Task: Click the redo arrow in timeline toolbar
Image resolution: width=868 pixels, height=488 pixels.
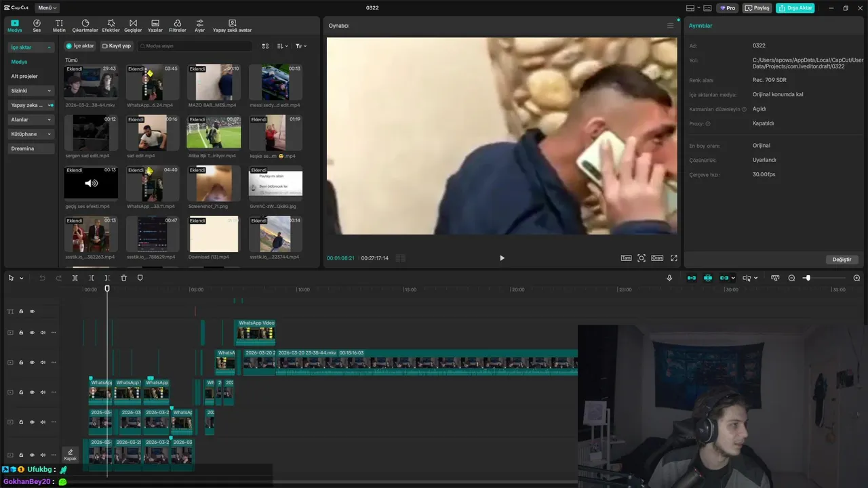Action: pyautogui.click(x=58, y=278)
